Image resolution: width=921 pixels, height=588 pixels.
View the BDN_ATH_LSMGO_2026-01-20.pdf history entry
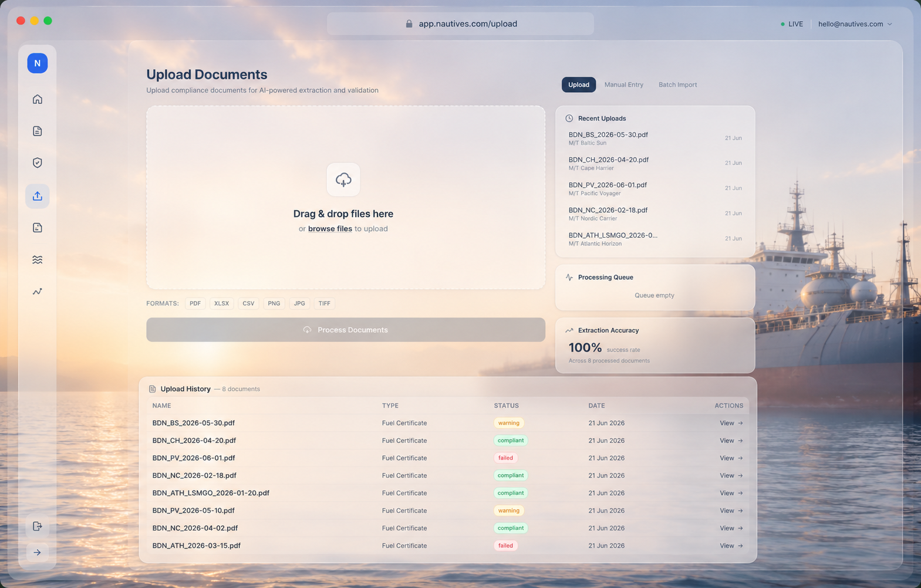click(731, 493)
